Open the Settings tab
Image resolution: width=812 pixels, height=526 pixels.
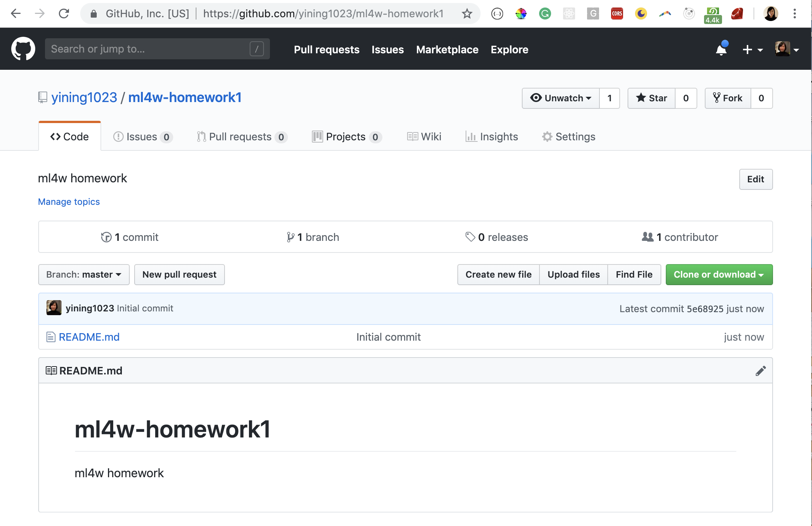[x=569, y=137]
